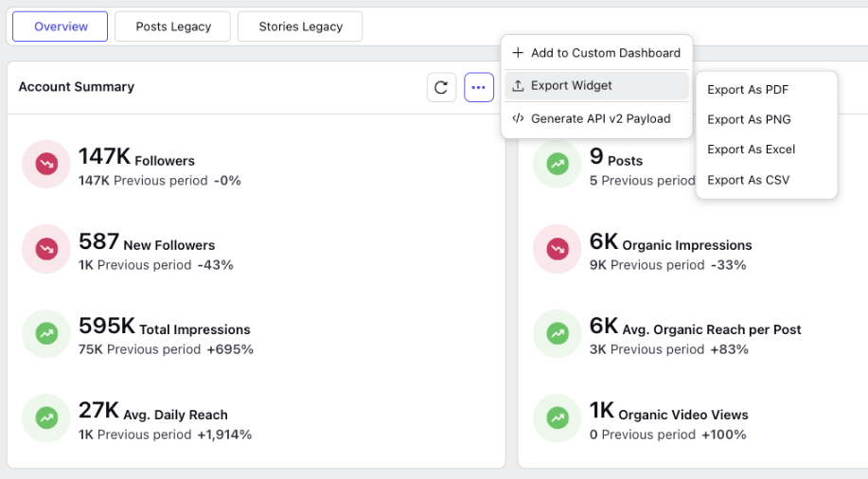Click the Avg. Daily Reach trend icon
This screenshot has height=479, width=868.
point(46,417)
